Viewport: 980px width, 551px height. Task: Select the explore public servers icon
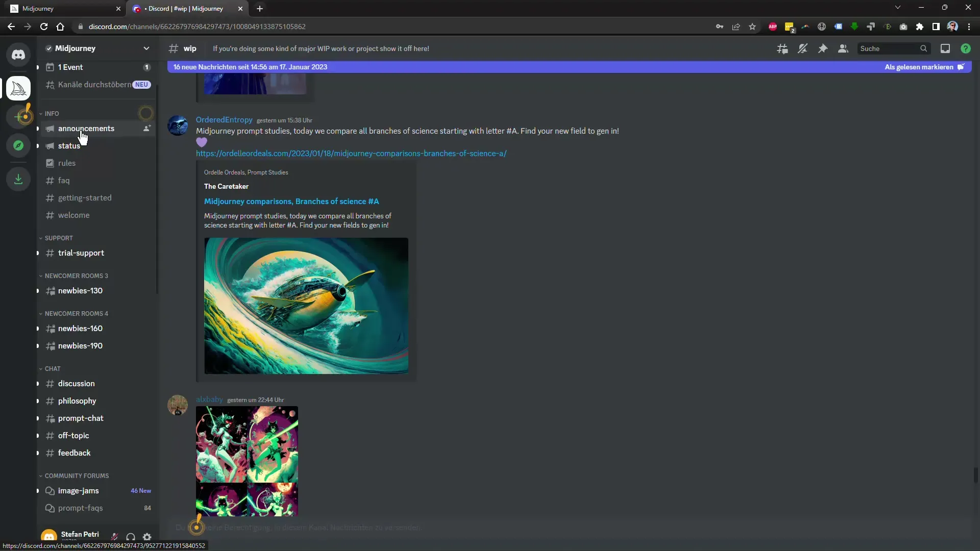point(18,146)
